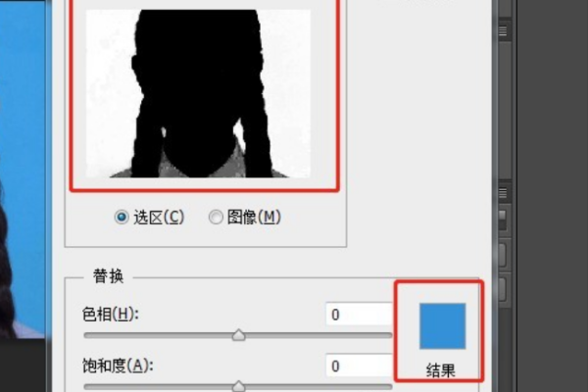Click the black-and-white selection mask preview
Screen dimensions: 588x392
coord(198,93)
